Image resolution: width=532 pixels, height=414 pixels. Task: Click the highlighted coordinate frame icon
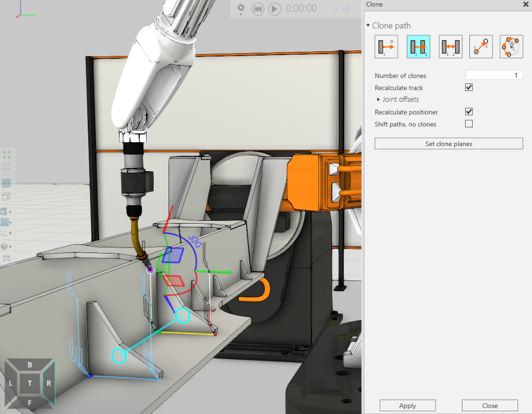coord(4,222)
